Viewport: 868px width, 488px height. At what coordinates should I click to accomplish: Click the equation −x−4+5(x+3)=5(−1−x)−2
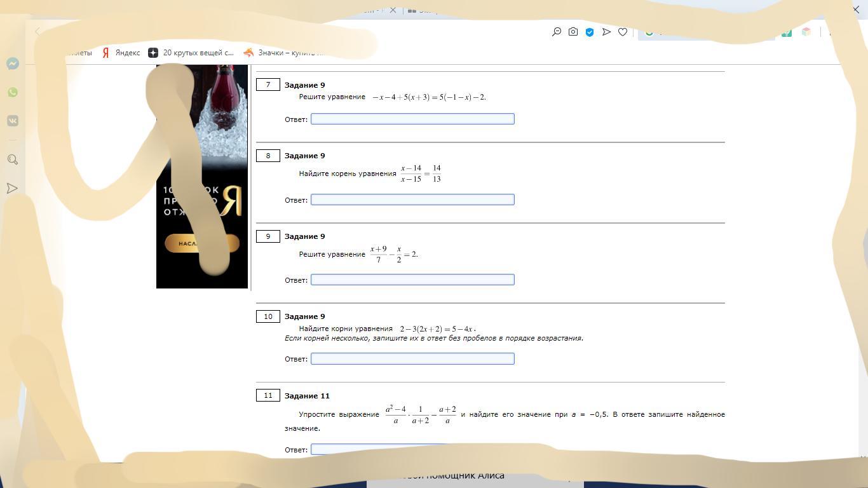[429, 97]
